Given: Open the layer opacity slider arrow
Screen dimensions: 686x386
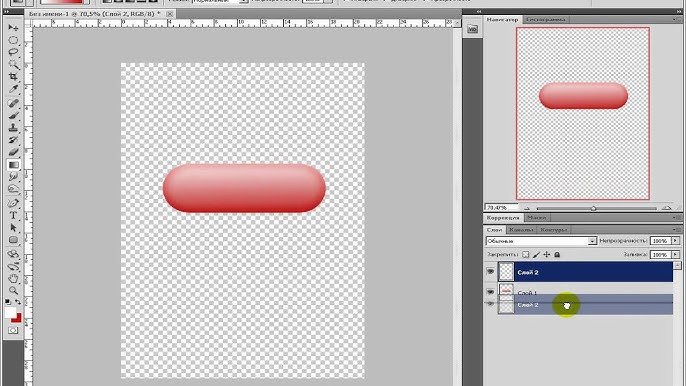Looking at the screenshot, I should click(676, 241).
